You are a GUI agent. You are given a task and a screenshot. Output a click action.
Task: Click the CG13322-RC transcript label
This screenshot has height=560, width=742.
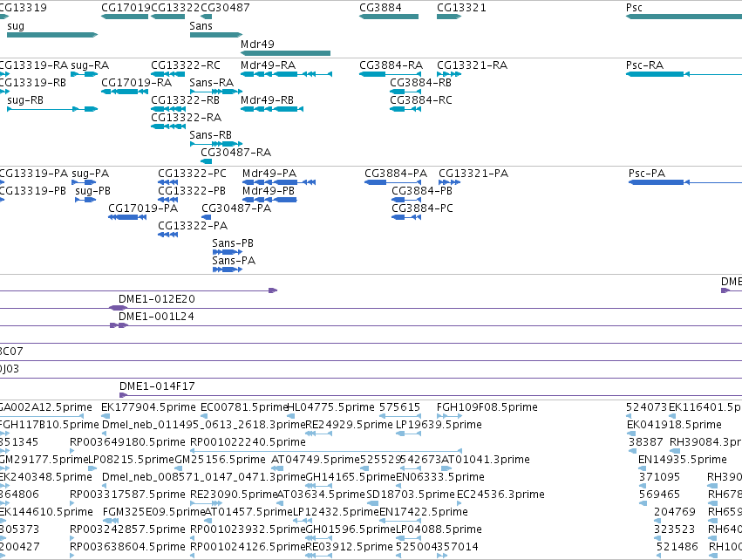tap(186, 65)
